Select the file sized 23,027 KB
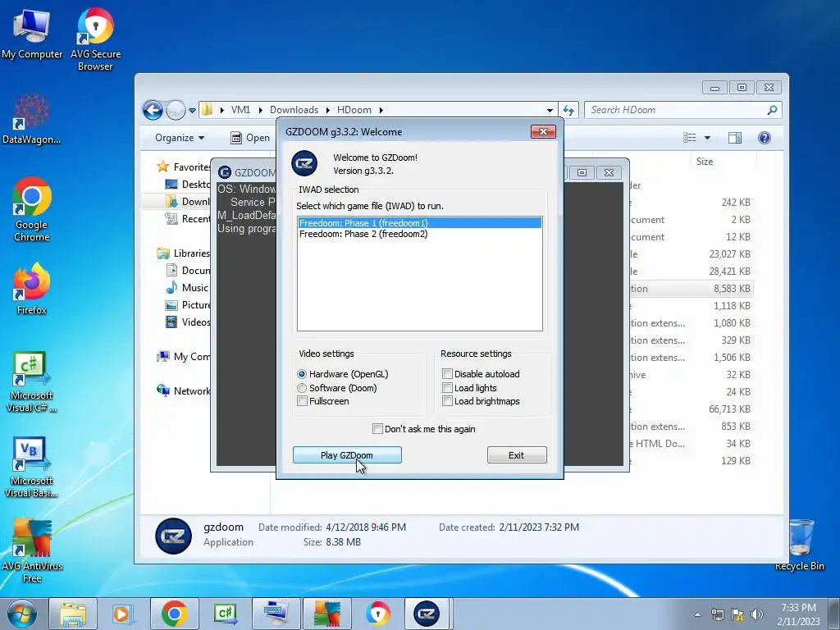This screenshot has height=630, width=840. pos(691,254)
